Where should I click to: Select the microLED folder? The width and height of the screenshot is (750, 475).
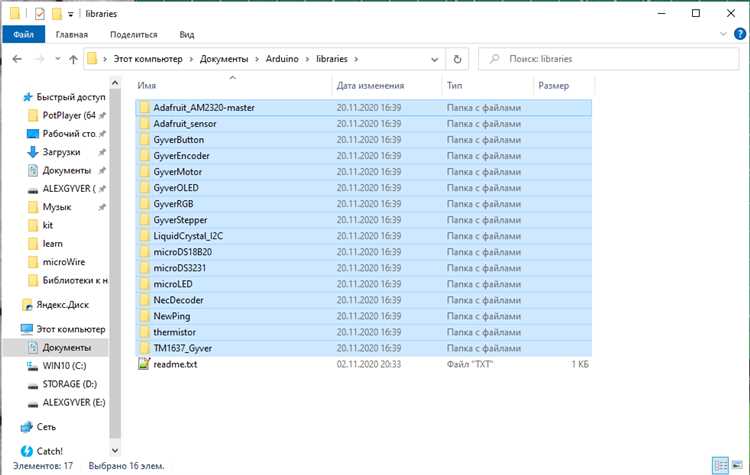tap(364, 284)
